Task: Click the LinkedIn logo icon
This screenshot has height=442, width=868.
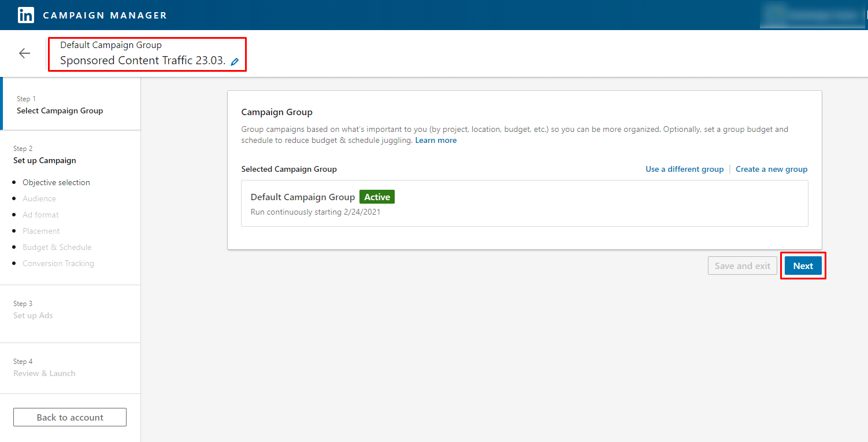Action: [x=26, y=15]
